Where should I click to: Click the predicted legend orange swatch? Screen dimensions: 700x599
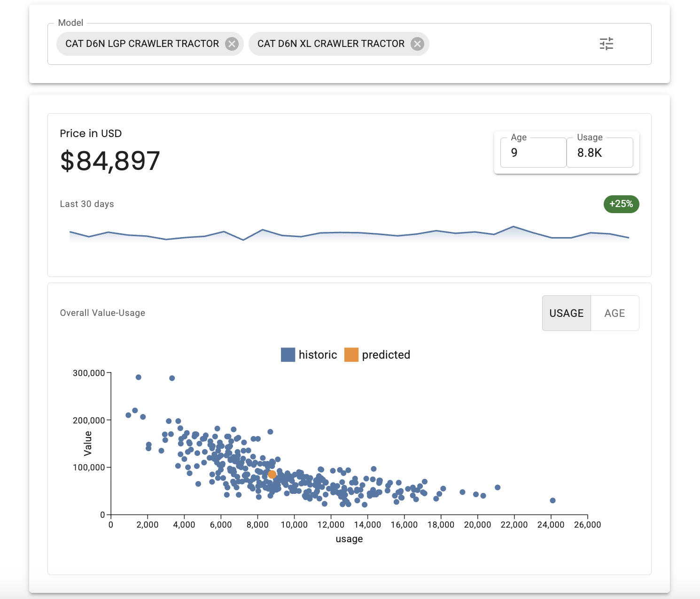coord(351,355)
